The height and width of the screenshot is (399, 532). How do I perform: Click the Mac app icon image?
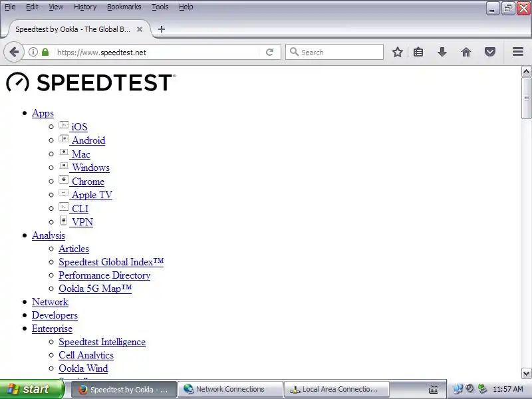[x=64, y=152]
